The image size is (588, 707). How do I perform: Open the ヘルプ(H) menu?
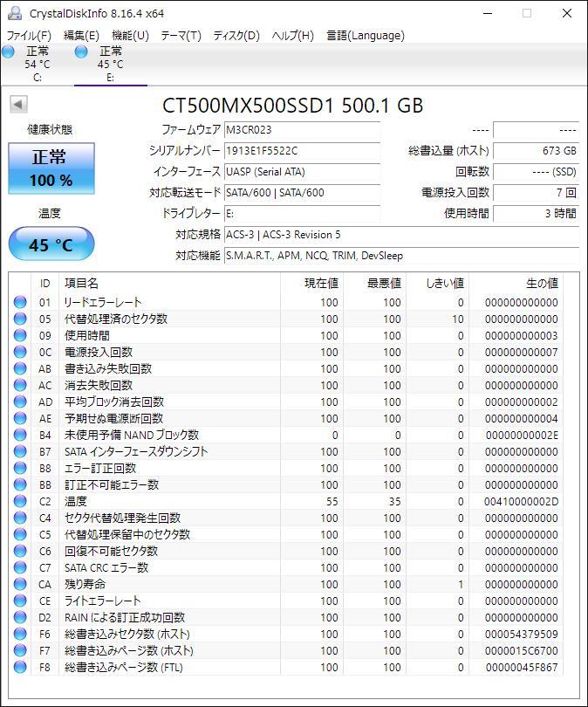click(292, 35)
